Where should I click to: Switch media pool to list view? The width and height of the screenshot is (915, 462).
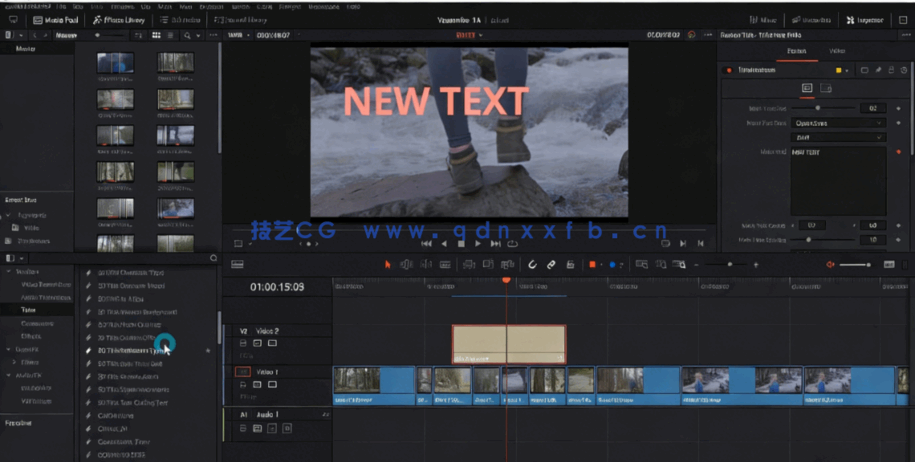(x=170, y=36)
